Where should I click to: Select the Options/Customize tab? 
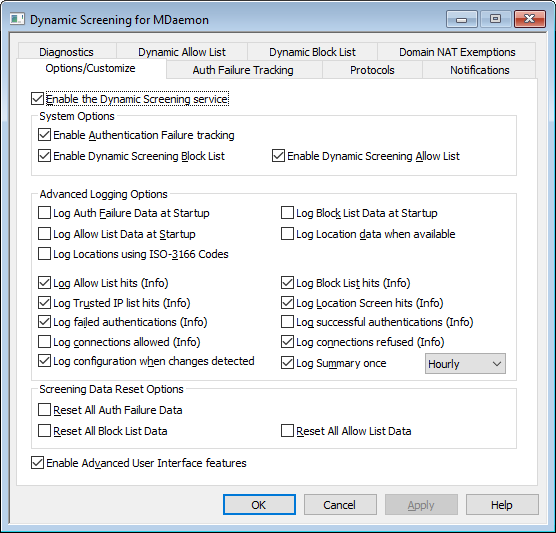[90, 68]
